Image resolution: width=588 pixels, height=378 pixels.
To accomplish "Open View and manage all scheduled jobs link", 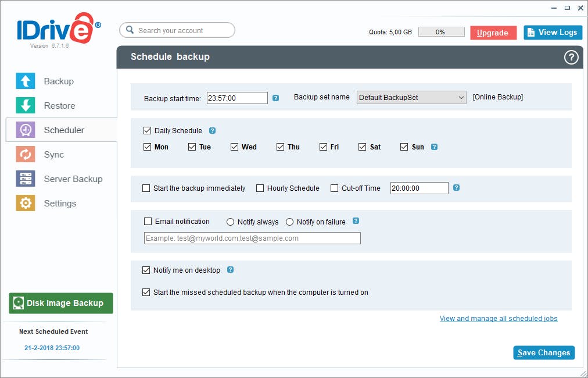I will [x=499, y=319].
